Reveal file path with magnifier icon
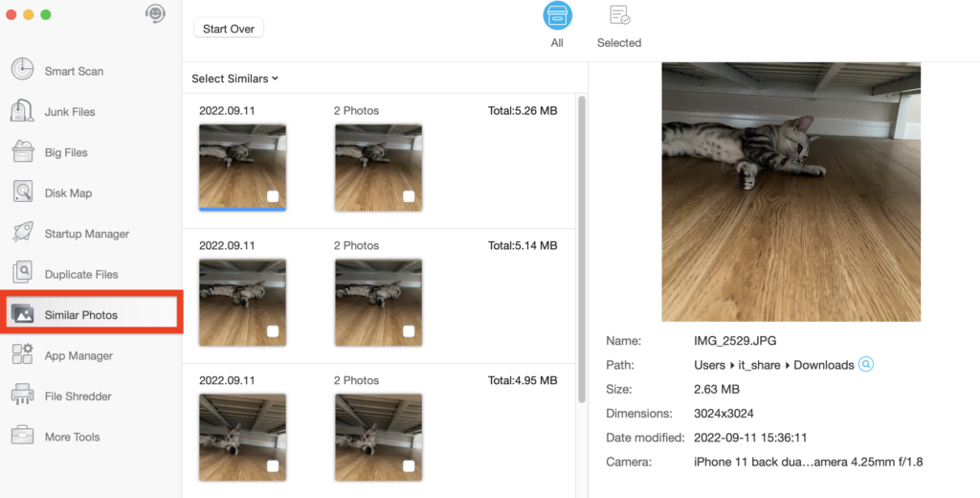The image size is (980, 498). pyautogui.click(x=866, y=365)
